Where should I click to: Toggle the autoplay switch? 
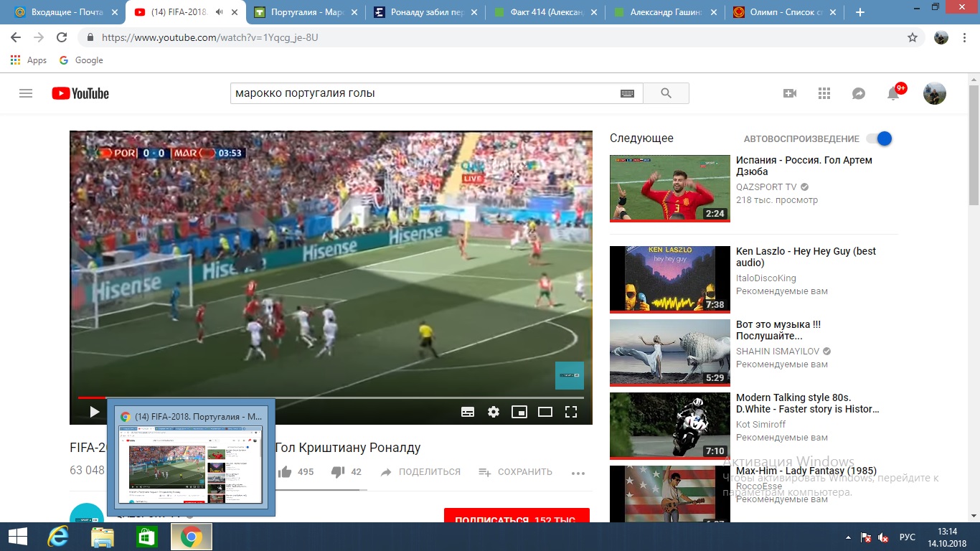(x=879, y=138)
